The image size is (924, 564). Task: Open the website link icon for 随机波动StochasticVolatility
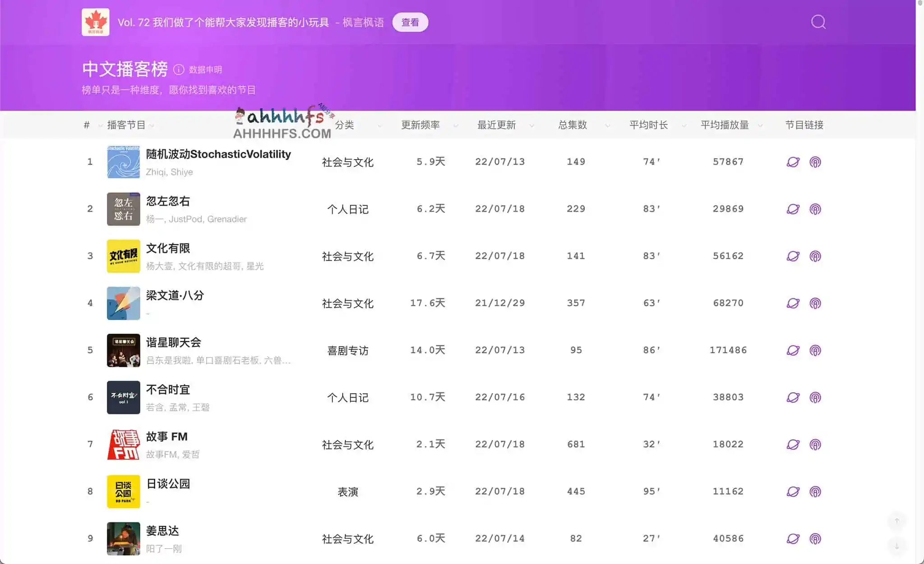coord(793,162)
